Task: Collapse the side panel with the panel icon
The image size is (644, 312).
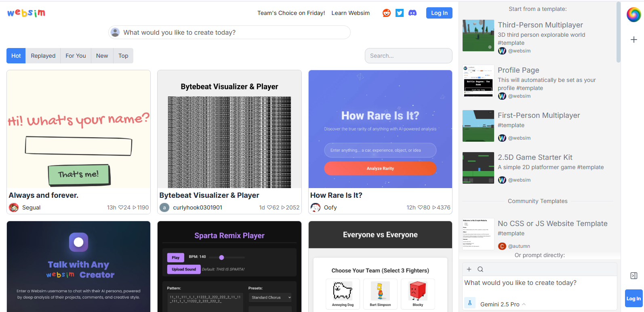Action: (634, 276)
